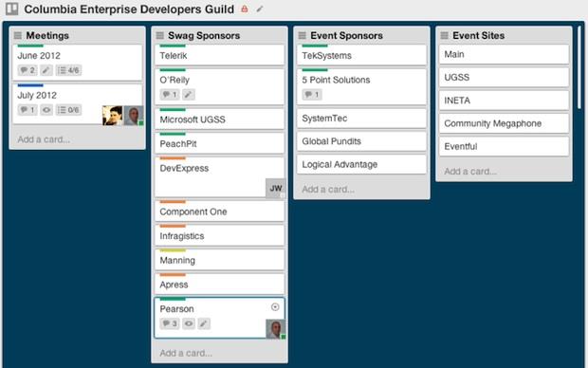Screen dimensions: 588x368
Task: Open the Swag Sponsors list menu icon
Action: coord(159,36)
